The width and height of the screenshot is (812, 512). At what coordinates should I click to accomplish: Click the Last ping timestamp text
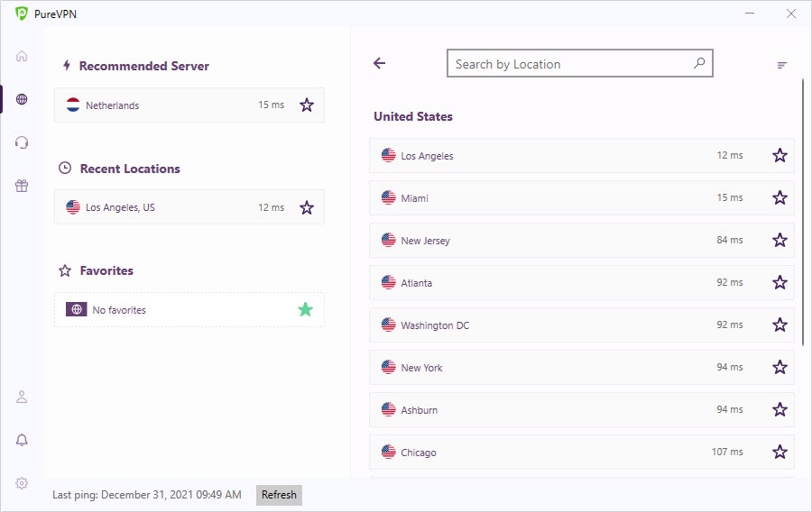(x=146, y=494)
